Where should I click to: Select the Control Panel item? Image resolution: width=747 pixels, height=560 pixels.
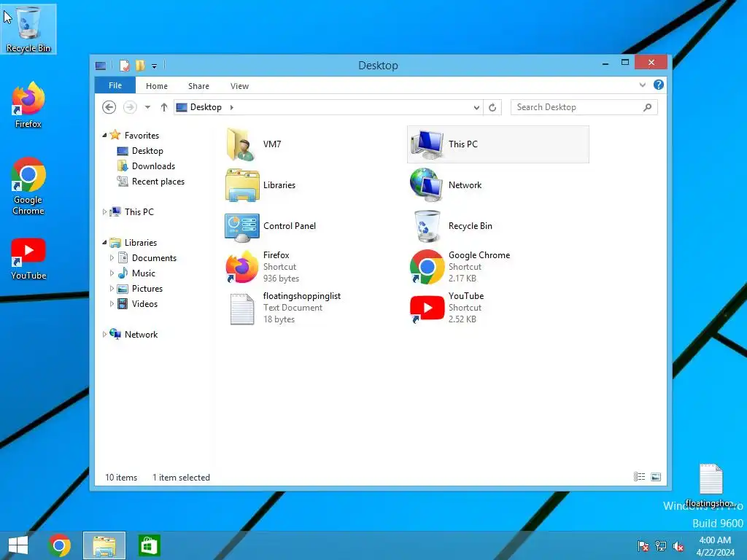coord(270,226)
